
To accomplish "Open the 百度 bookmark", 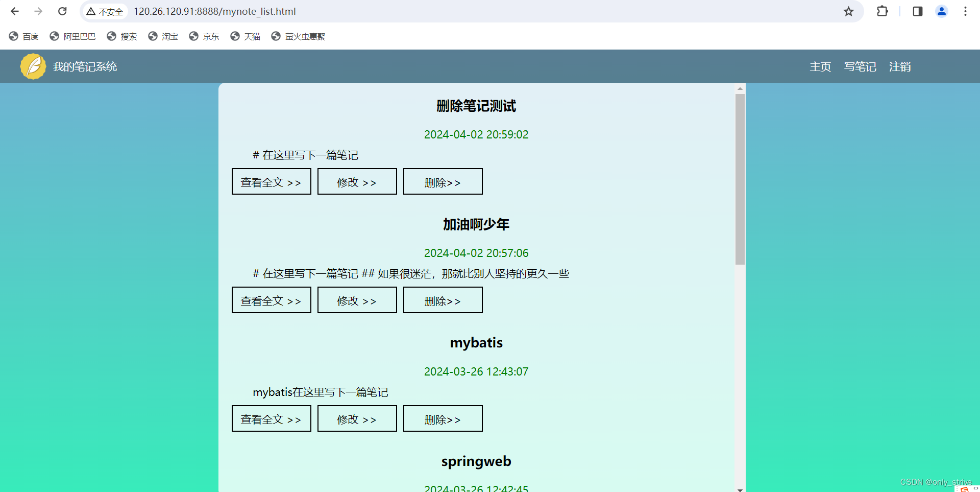I will 24,36.
